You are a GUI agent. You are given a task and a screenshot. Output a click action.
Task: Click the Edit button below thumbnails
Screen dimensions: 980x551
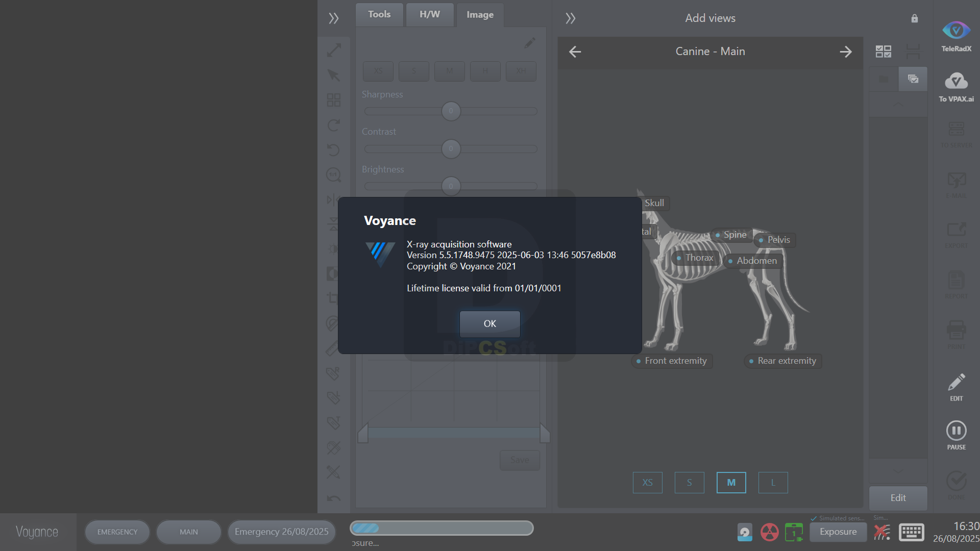click(898, 498)
